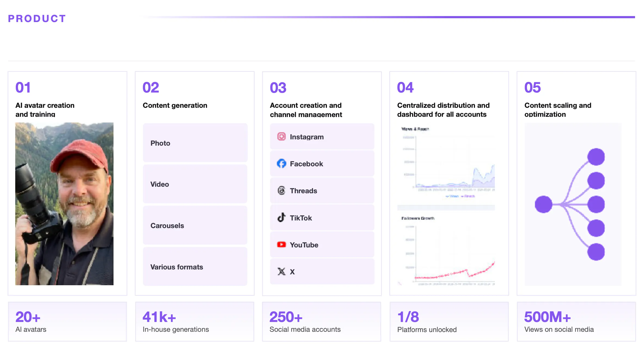Click 'Account creation and channel management' title
This screenshot has height=350, width=644.
[306, 110]
